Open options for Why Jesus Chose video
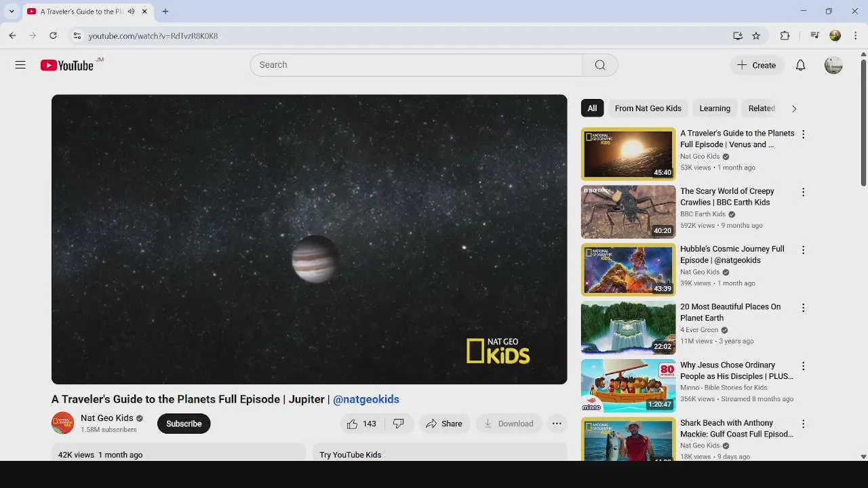Viewport: 868px width, 488px height. coord(803,366)
